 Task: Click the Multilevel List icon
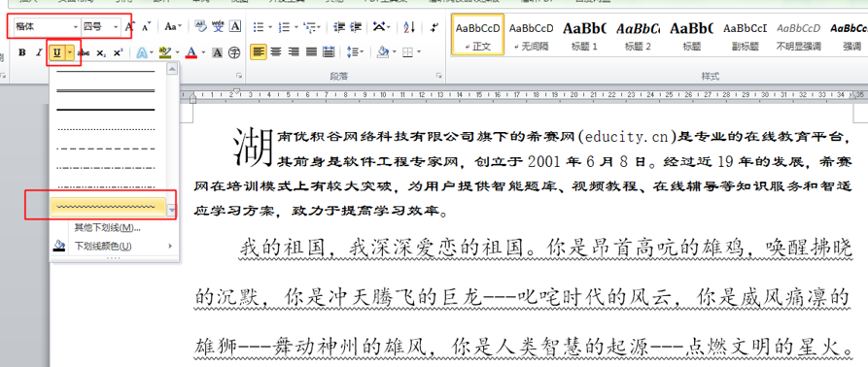pyautogui.click(x=310, y=26)
